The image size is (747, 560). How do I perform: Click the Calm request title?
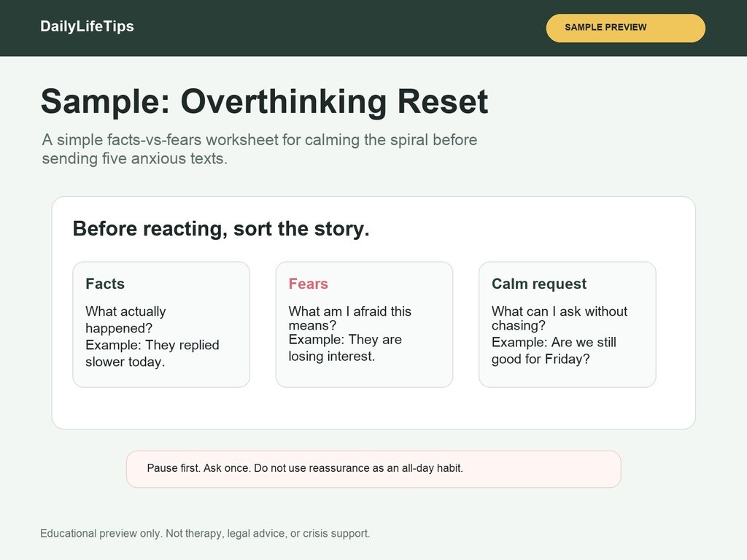coord(539,284)
